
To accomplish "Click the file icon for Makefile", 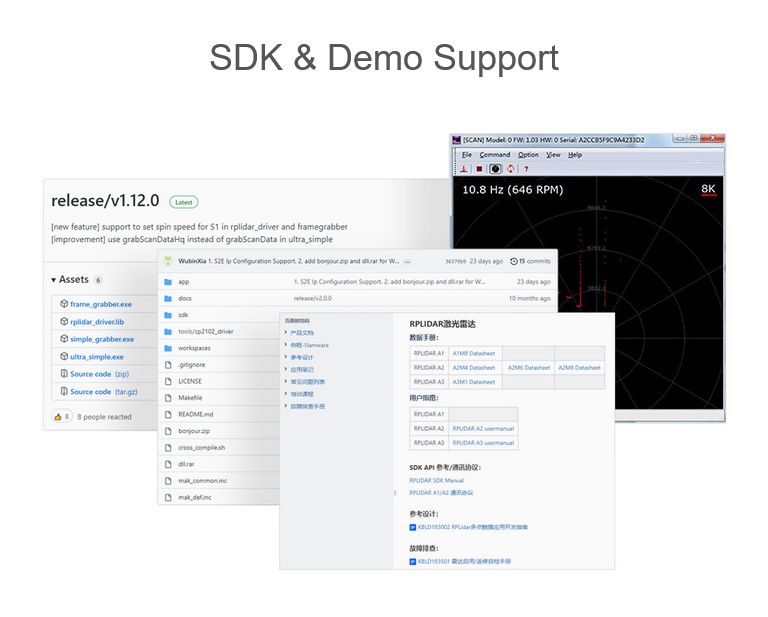I will pos(168,398).
